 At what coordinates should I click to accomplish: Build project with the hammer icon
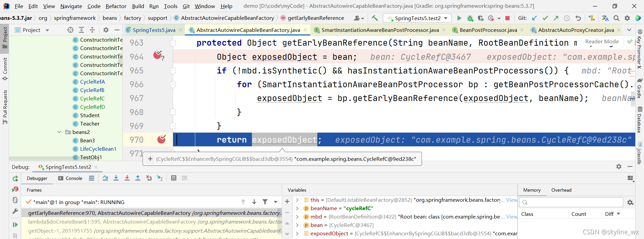(375, 18)
